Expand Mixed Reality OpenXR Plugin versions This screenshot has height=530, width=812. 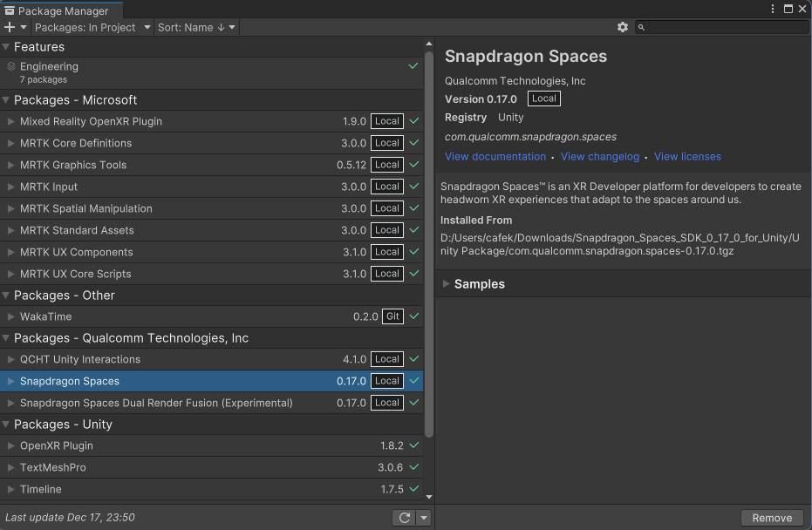click(x=10, y=122)
